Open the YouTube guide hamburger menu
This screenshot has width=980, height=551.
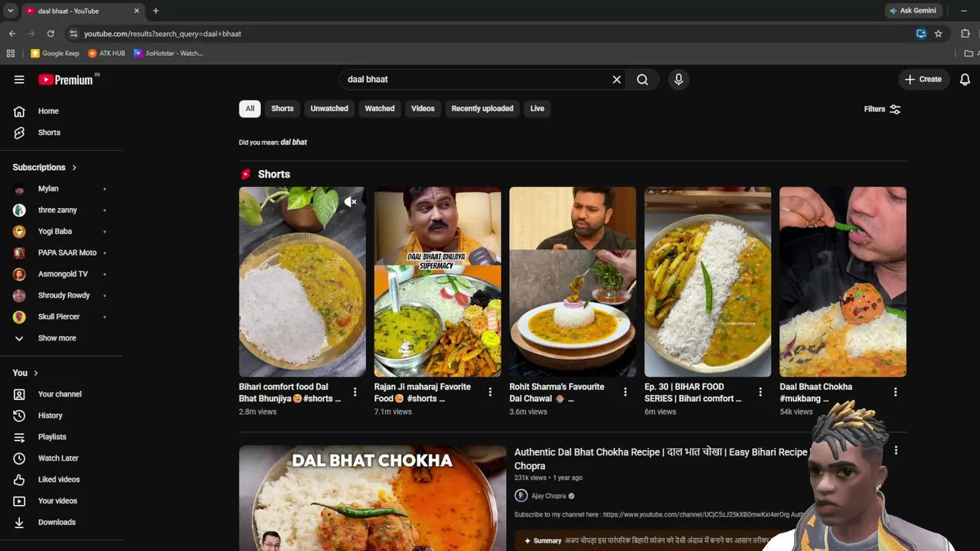tap(19, 80)
